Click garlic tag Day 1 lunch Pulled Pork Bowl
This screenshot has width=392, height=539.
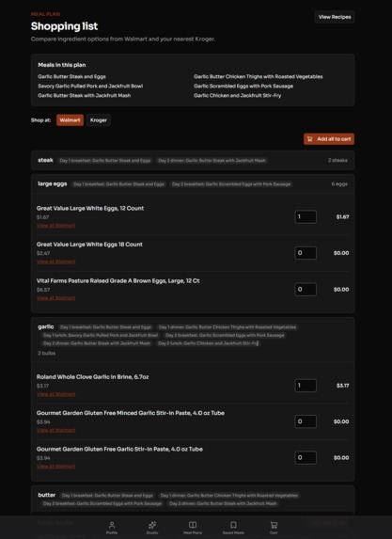coord(101,335)
